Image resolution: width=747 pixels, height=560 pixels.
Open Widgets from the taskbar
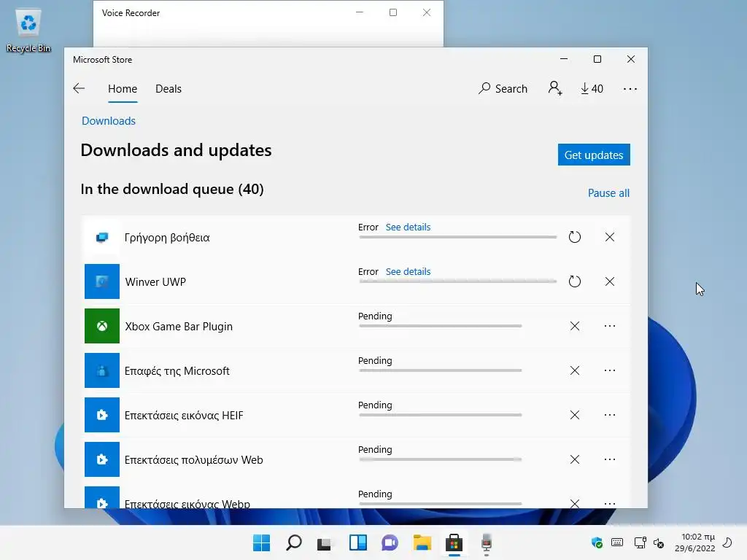pyautogui.click(x=357, y=542)
